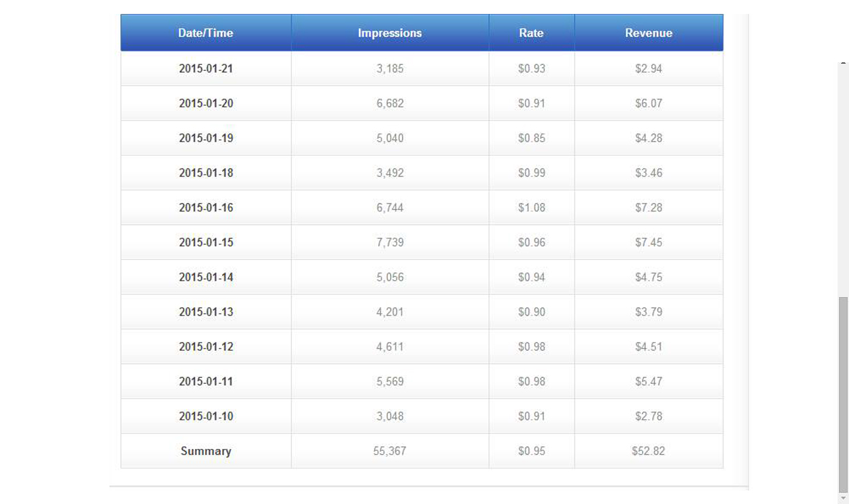Click total revenue $52.82
The height and width of the screenshot is (504, 849).
pos(649,451)
